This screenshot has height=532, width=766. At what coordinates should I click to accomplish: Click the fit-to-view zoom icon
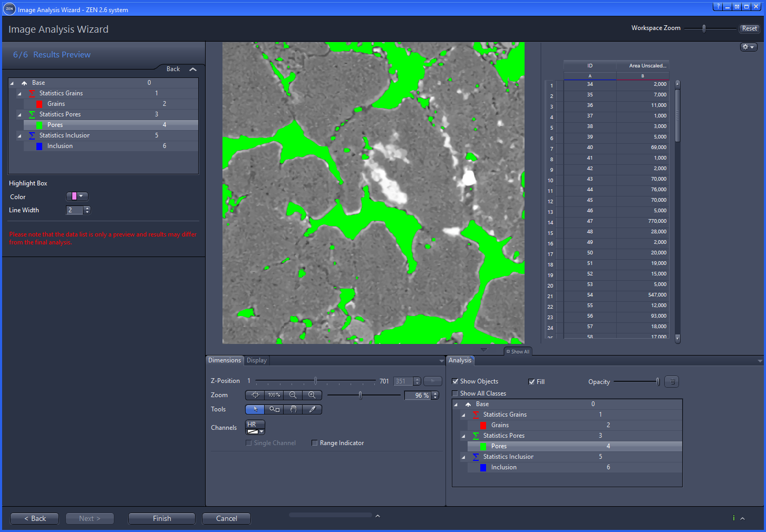255,395
